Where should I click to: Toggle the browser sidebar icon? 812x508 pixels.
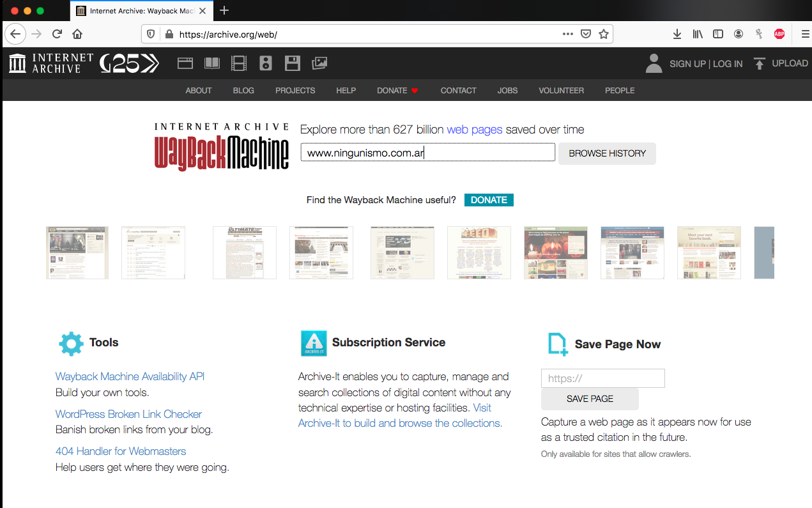[x=718, y=35]
